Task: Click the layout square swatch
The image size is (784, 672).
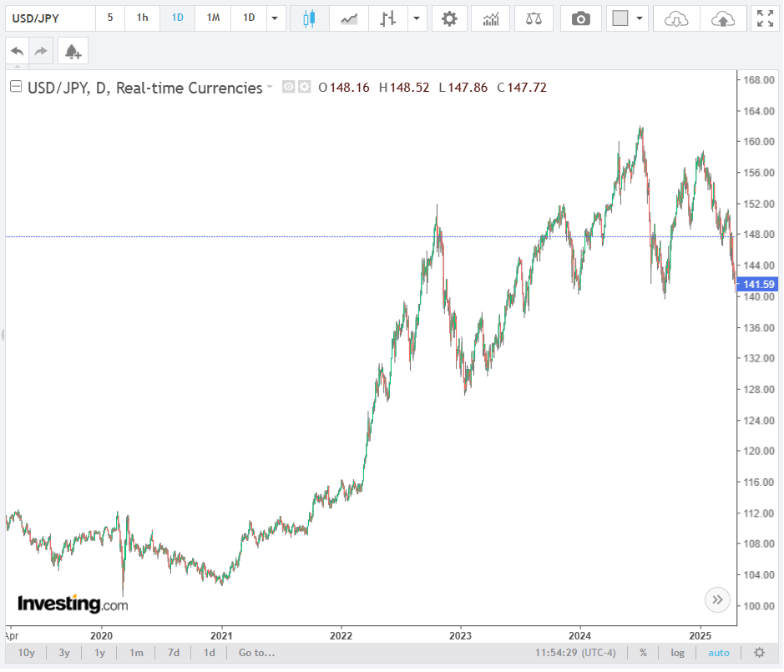Action: (620, 18)
